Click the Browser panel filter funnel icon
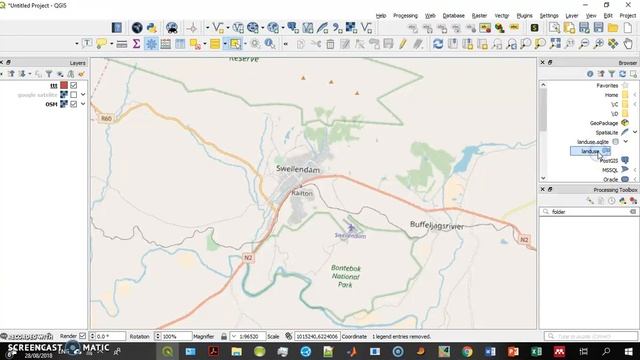 612,74
